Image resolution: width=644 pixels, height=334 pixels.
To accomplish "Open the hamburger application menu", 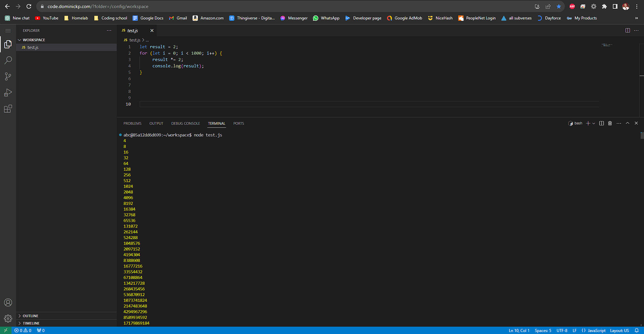I will coord(8,31).
